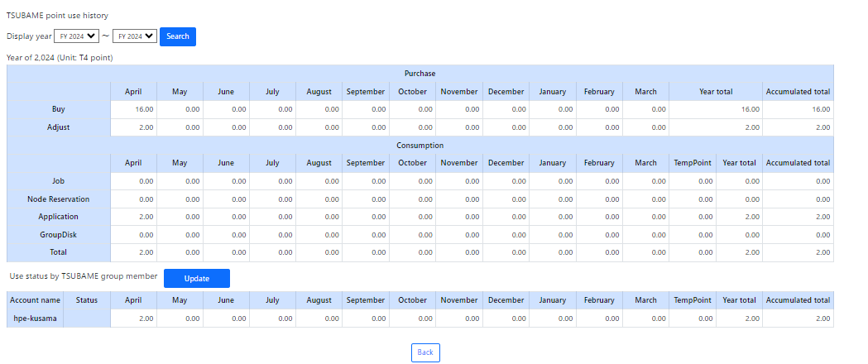Open the end fiscal year dropdown
The width and height of the screenshot is (868, 364).
[135, 36]
